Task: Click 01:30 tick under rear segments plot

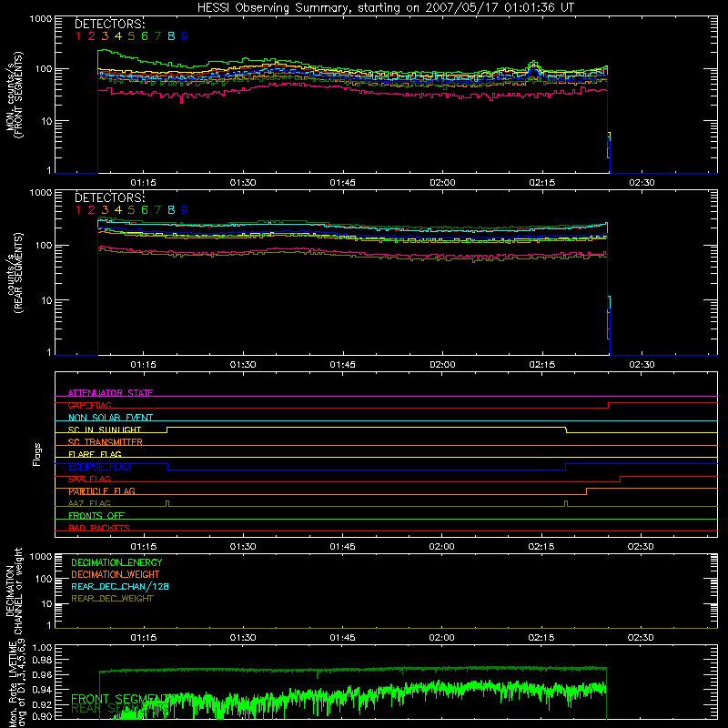Action: (x=243, y=365)
